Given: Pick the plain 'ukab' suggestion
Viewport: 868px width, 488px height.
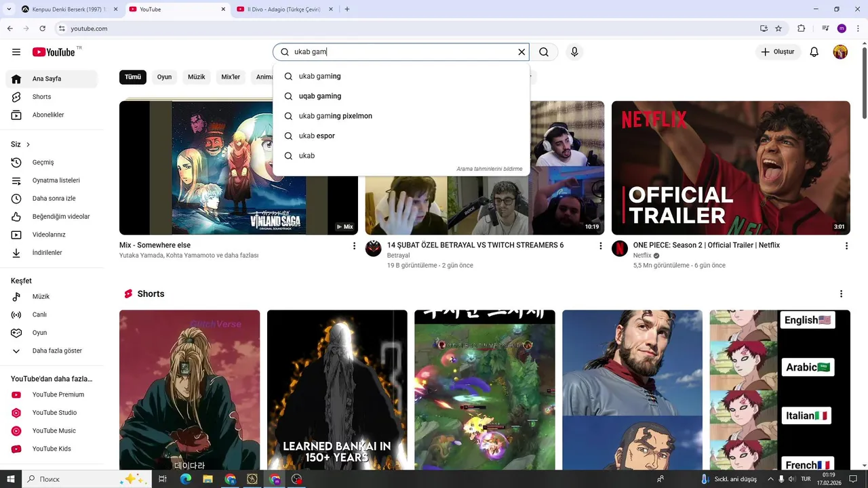Looking at the screenshot, I should [401, 156].
